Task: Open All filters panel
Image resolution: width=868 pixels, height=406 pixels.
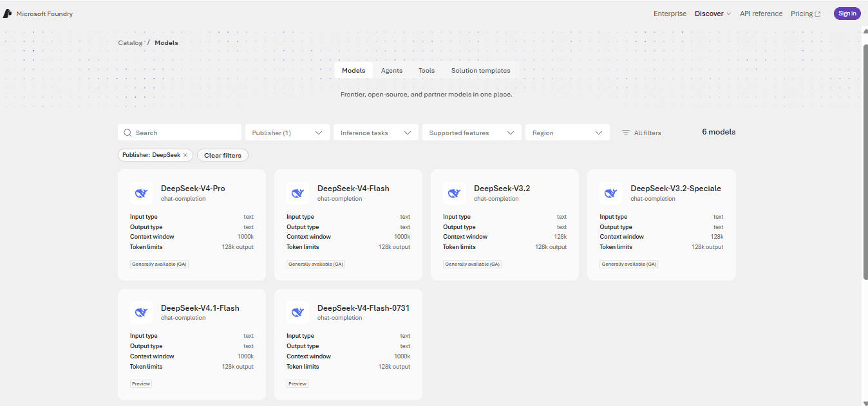Action: pos(641,133)
